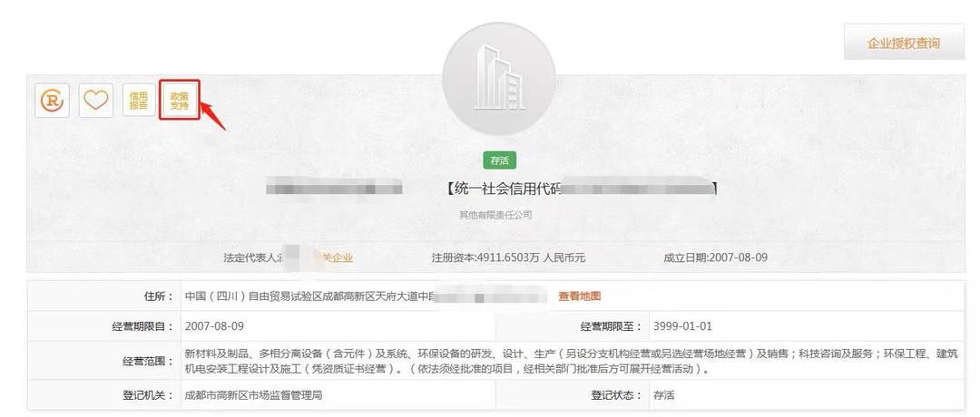Click the registered trademark (R) icon

point(52,101)
